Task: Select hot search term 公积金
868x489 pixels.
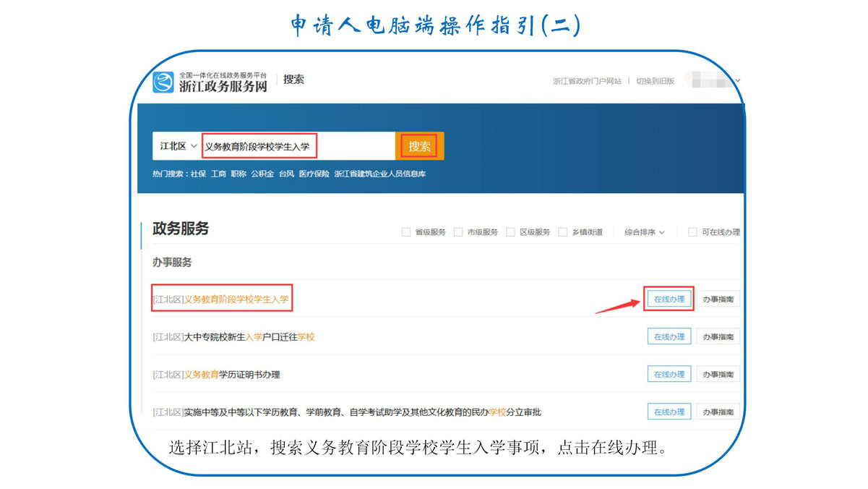Action: point(262,174)
